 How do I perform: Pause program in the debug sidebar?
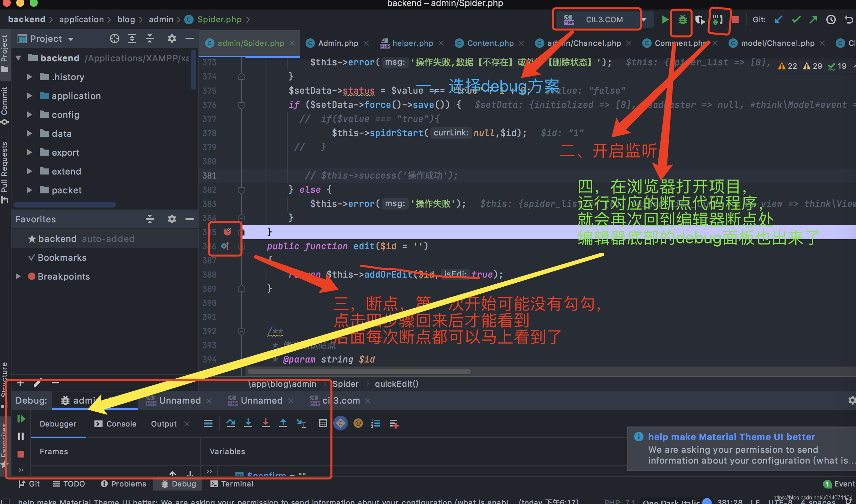pos(21,436)
